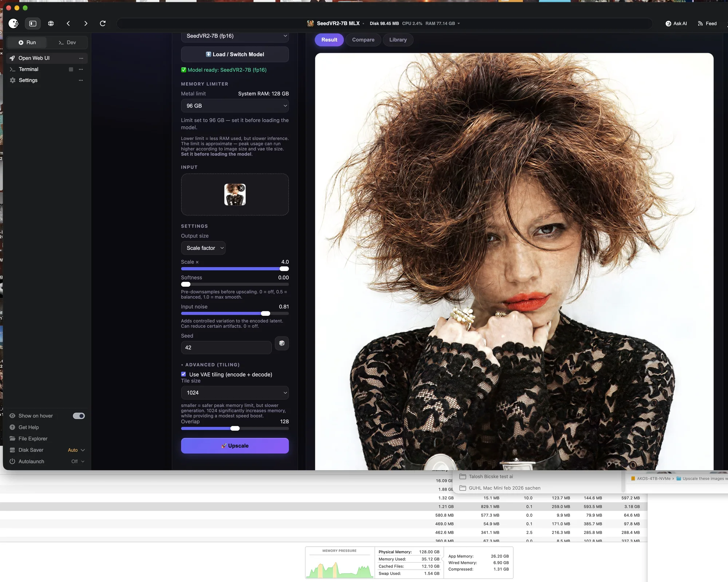Open Autolaunch Off dropdown
Viewport: 728px width, 582px height.
78,461
